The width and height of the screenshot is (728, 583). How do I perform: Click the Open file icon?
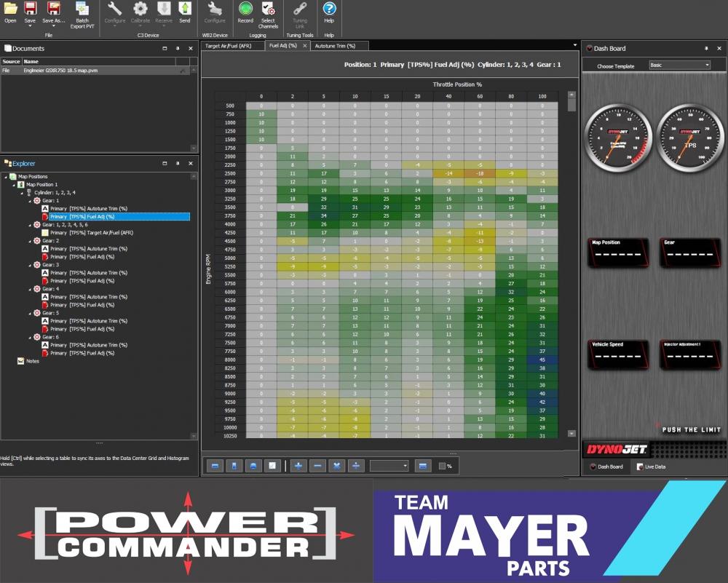tap(9, 11)
